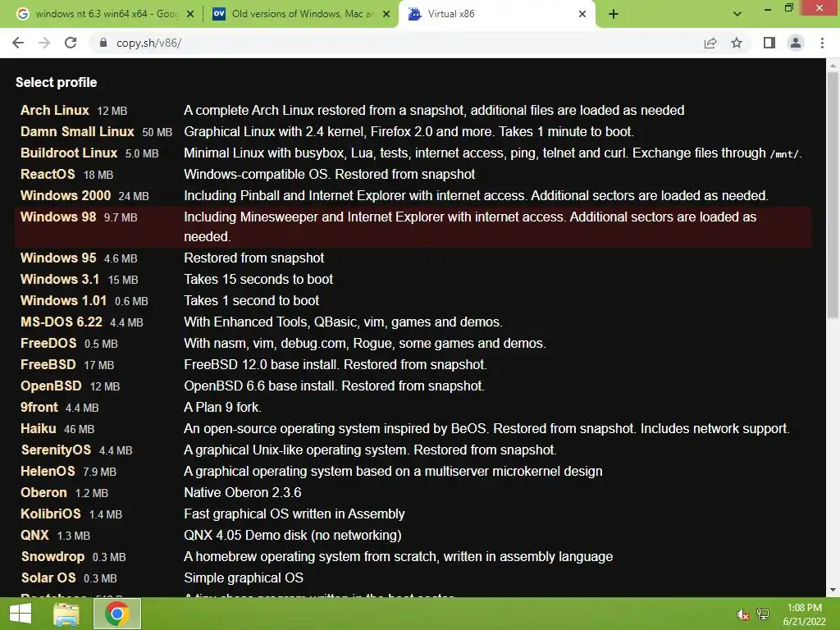Viewport: 840px width, 630px height.
Task: Click the 'Select profile' heading
Action: pos(57,83)
